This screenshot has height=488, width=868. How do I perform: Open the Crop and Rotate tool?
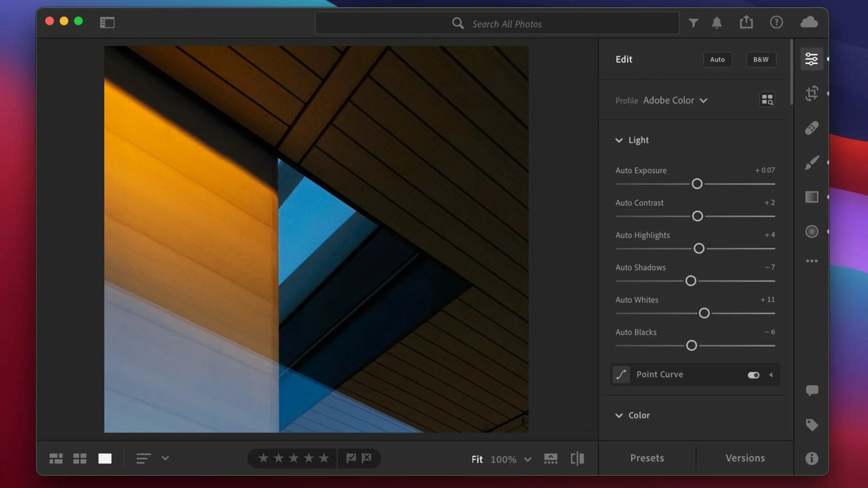(x=811, y=93)
